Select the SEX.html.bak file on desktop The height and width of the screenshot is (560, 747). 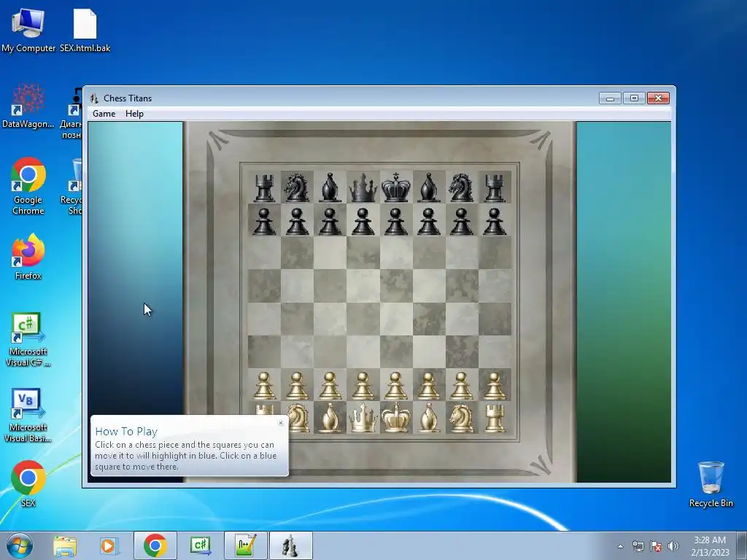85,31
